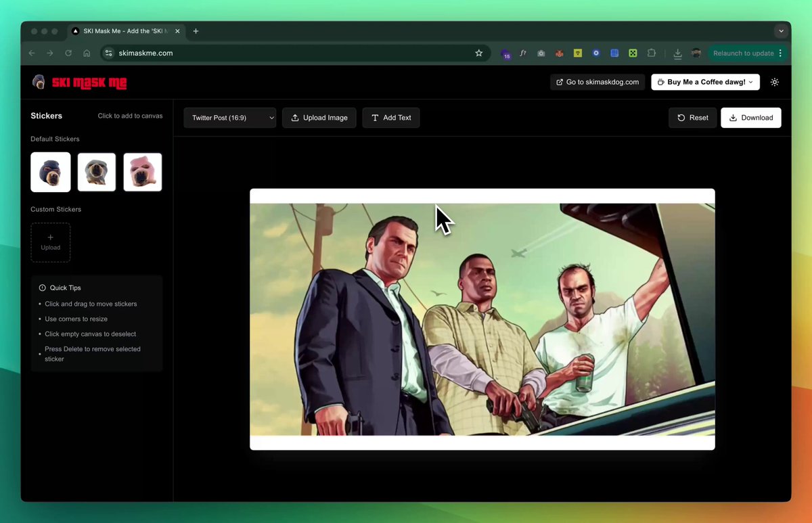Image resolution: width=812 pixels, height=523 pixels.
Task: Open the purple extension with badge 15
Action: click(505, 53)
